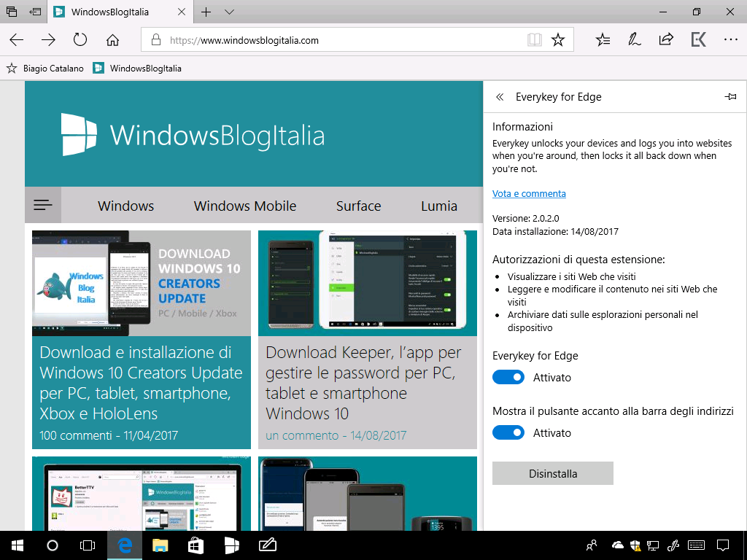This screenshot has width=747, height=560.
Task: Open Keeper app article thumbnail
Action: (x=368, y=284)
